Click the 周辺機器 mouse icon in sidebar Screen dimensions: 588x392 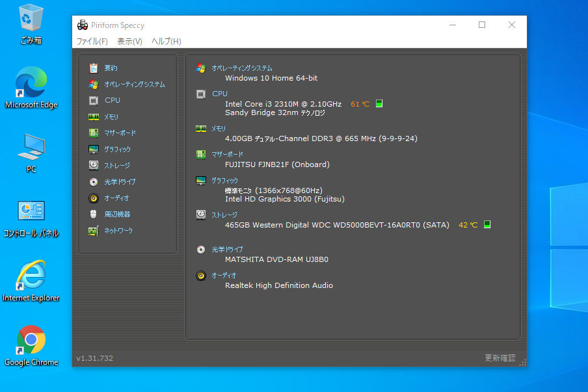tap(94, 214)
